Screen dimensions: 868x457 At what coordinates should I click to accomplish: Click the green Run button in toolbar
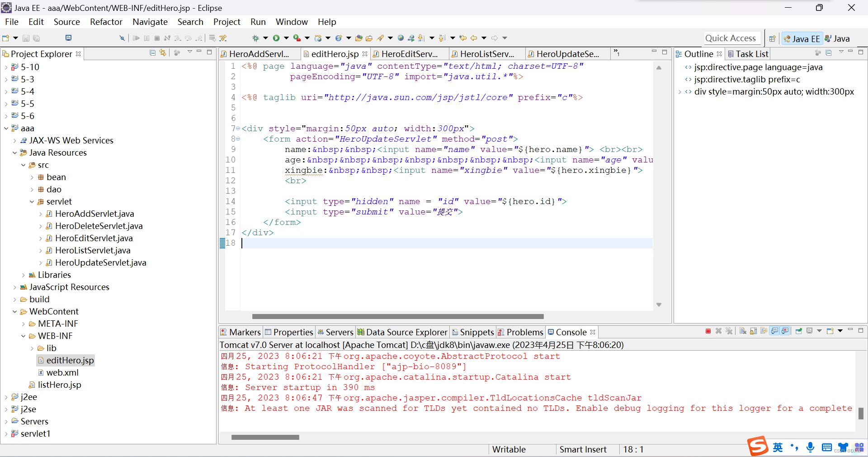[276, 38]
